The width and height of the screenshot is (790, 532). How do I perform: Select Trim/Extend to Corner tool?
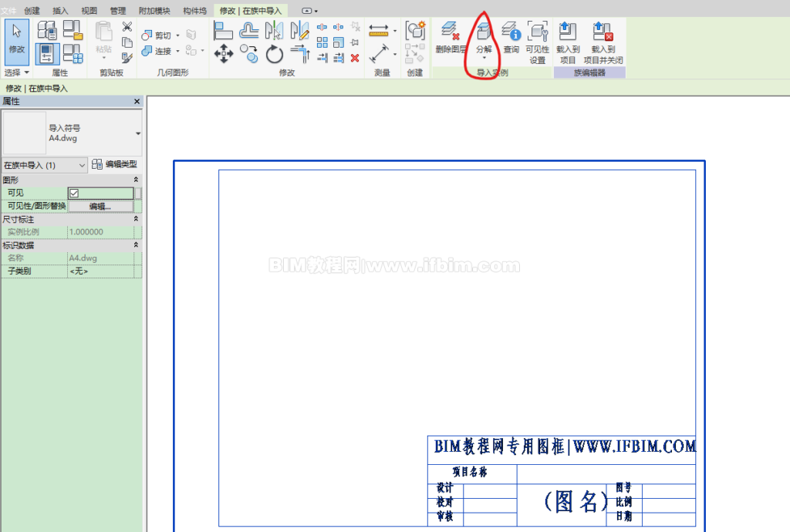300,54
